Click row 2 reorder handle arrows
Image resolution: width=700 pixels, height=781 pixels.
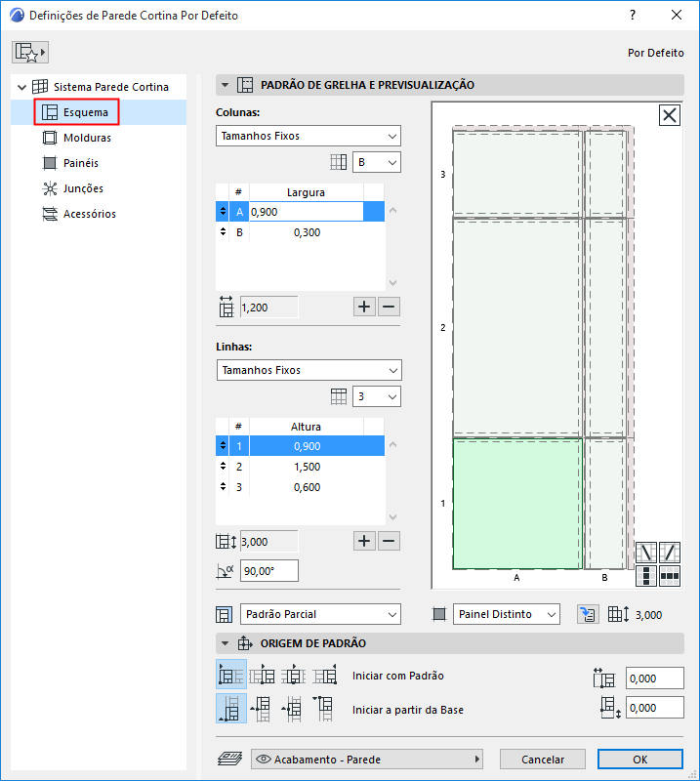(x=223, y=467)
